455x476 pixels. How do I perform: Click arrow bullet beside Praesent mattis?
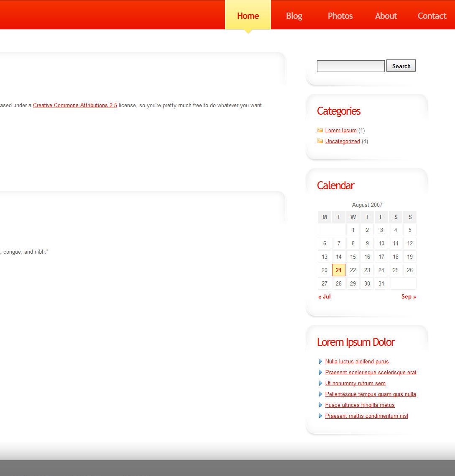tap(320, 416)
